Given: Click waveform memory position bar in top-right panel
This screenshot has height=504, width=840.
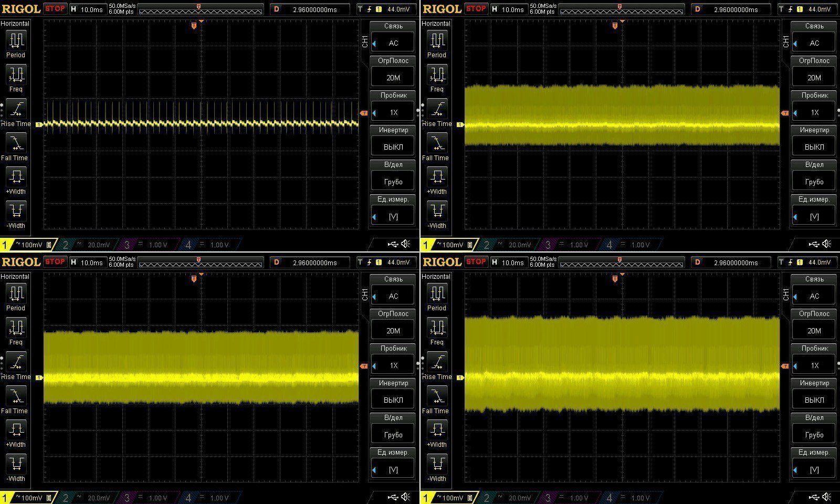Looking at the screenshot, I should [621, 9].
